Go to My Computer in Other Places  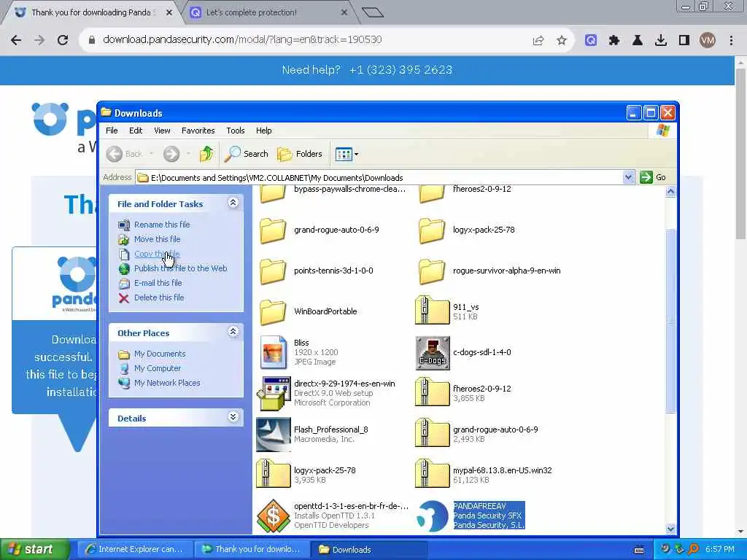point(158,368)
